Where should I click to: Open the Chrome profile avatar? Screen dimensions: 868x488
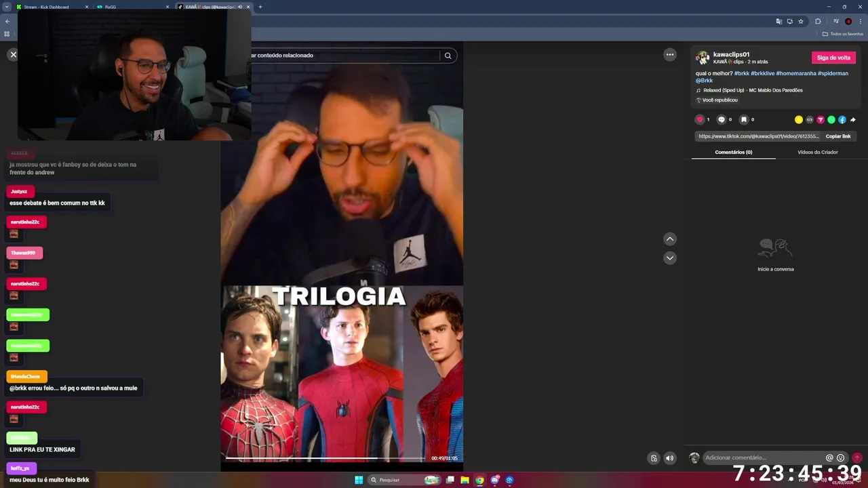pos(848,21)
